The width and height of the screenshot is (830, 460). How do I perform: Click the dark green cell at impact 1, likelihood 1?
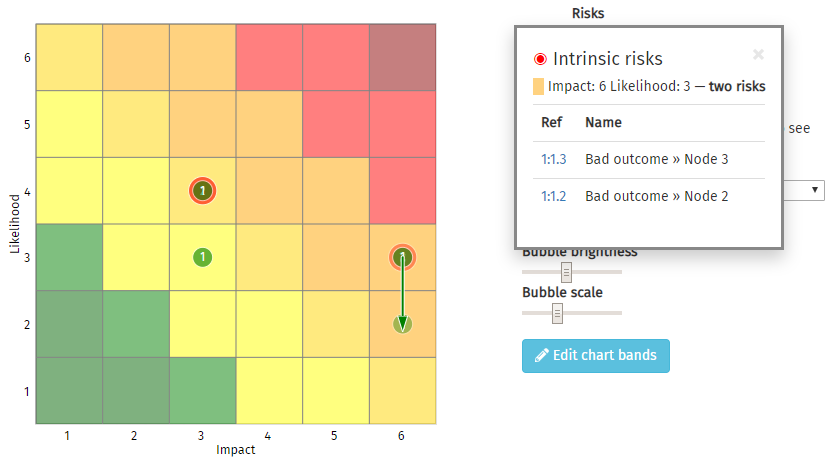(x=68, y=390)
